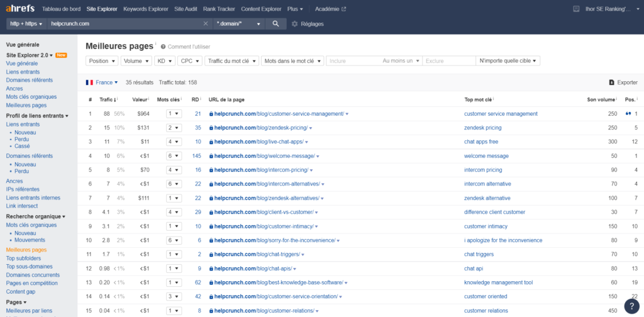644x317 pixels.
Task: Open Content gap in sidebar
Action: (x=21, y=292)
